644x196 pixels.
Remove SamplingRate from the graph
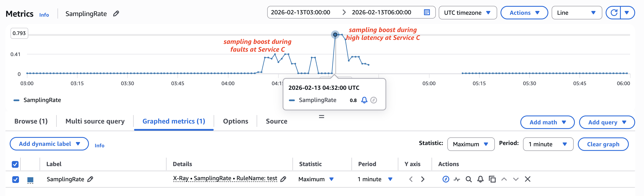pos(527,179)
